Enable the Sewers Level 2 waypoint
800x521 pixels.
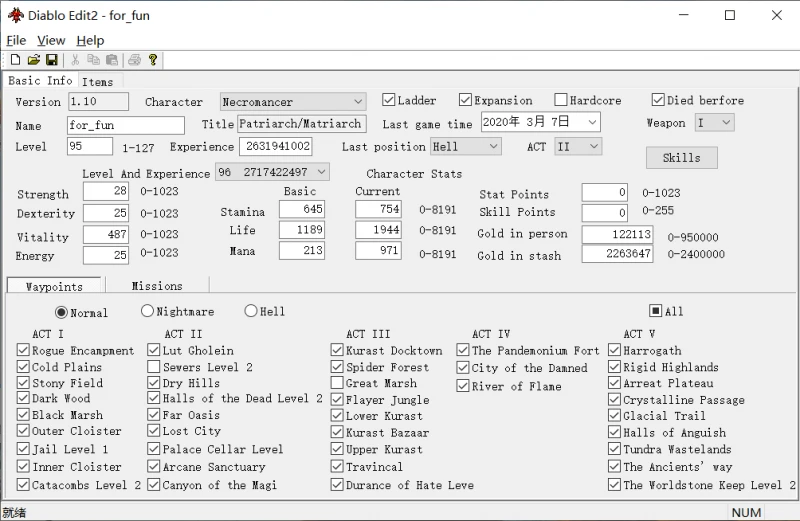pos(154,367)
